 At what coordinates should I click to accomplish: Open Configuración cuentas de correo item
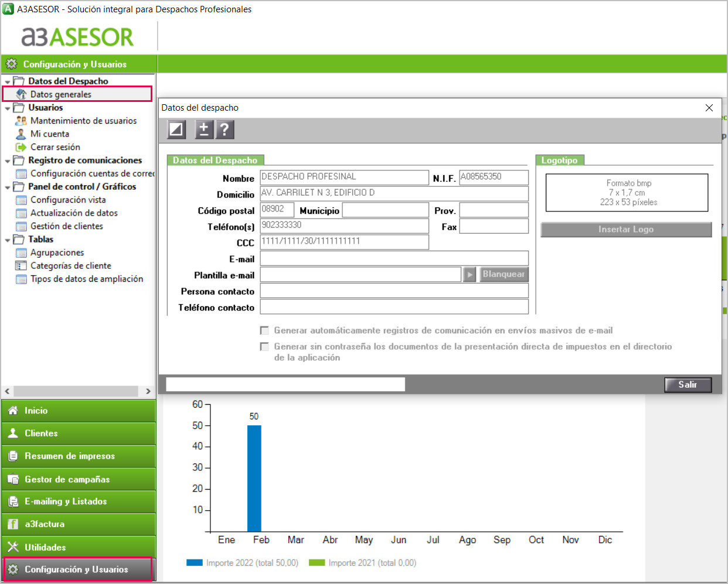tap(93, 173)
